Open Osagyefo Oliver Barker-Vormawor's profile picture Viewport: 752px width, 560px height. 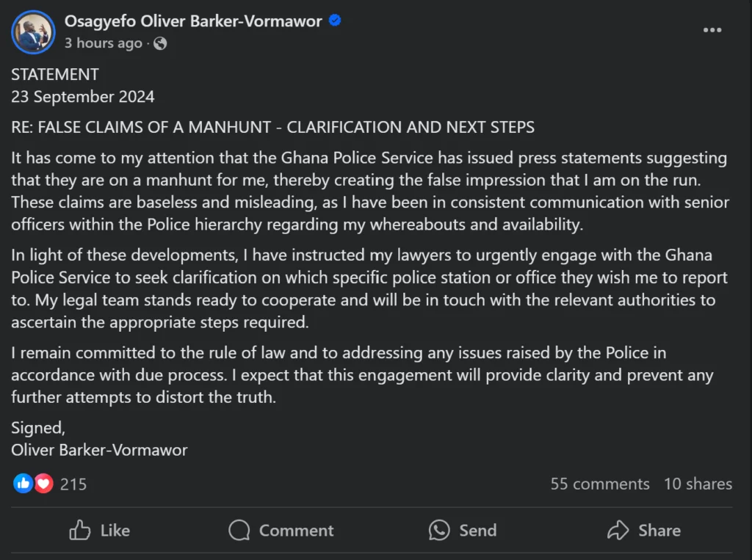coord(33,32)
